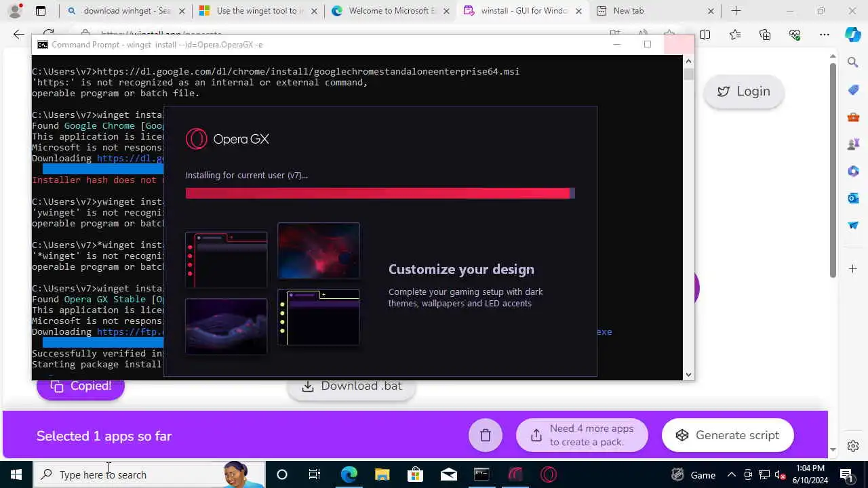Open a new browser tab with plus
Image resolution: width=868 pixels, height=488 pixels.
(x=736, y=11)
